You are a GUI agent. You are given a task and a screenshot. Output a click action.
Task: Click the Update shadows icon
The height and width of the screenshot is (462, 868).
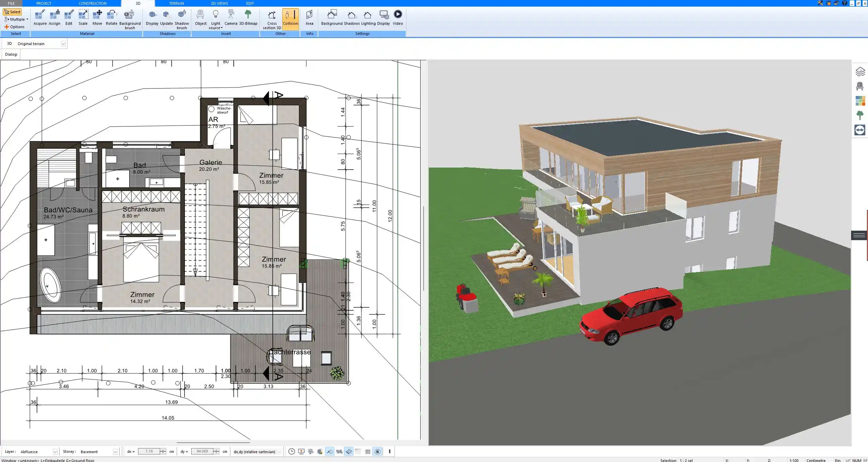[x=167, y=18]
